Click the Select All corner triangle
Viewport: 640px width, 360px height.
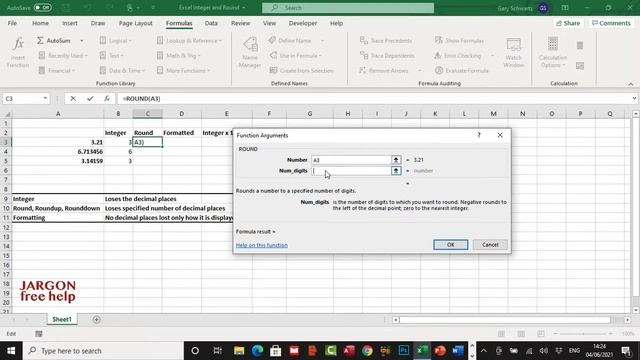point(7,114)
